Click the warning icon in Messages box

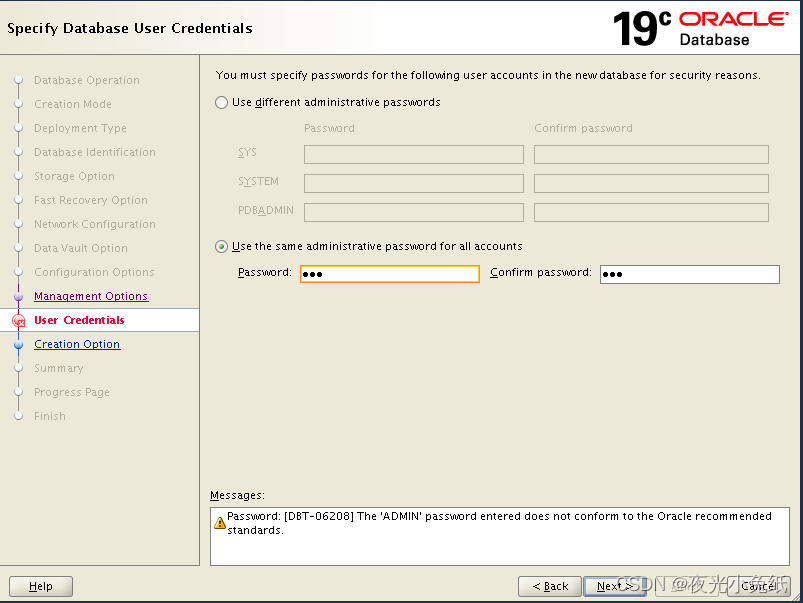(220, 522)
